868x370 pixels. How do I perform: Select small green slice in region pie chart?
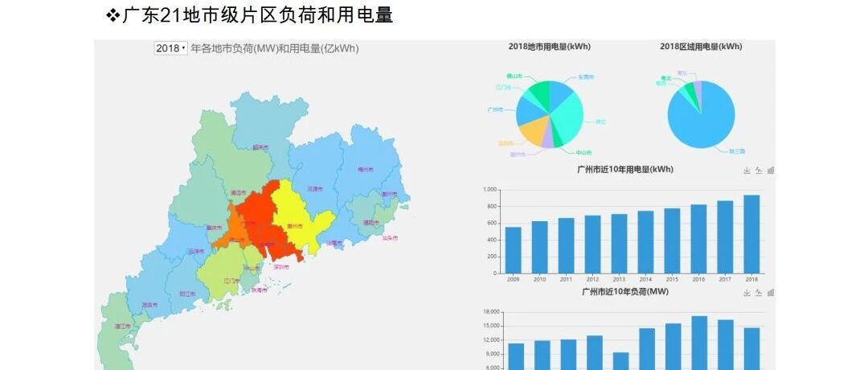tap(690, 93)
